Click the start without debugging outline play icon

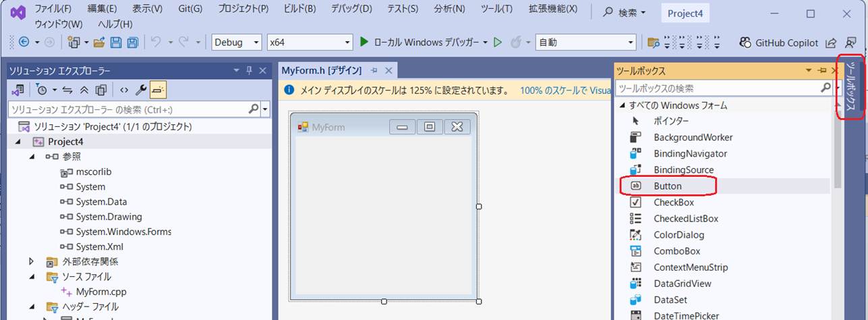(x=498, y=42)
